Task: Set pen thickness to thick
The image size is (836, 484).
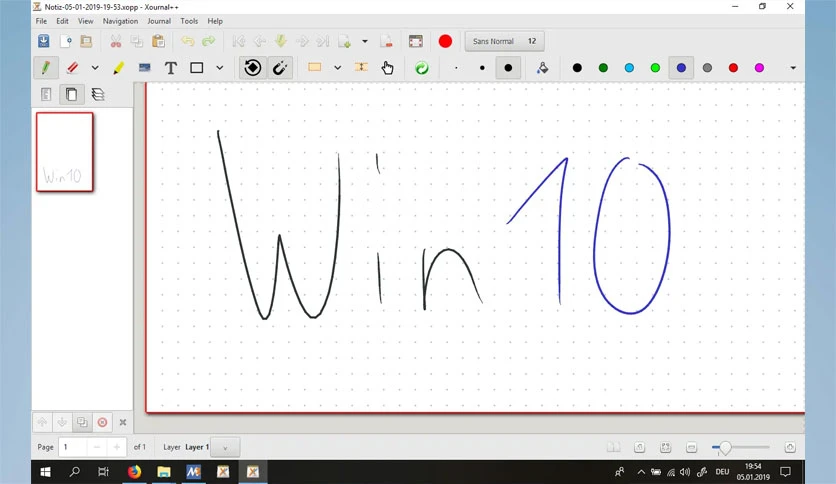Action: [x=508, y=68]
